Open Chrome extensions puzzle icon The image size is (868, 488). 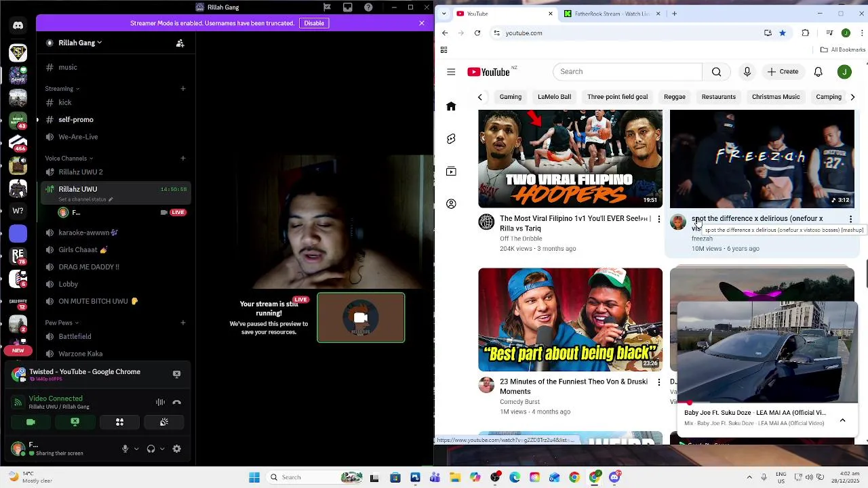pyautogui.click(x=806, y=33)
